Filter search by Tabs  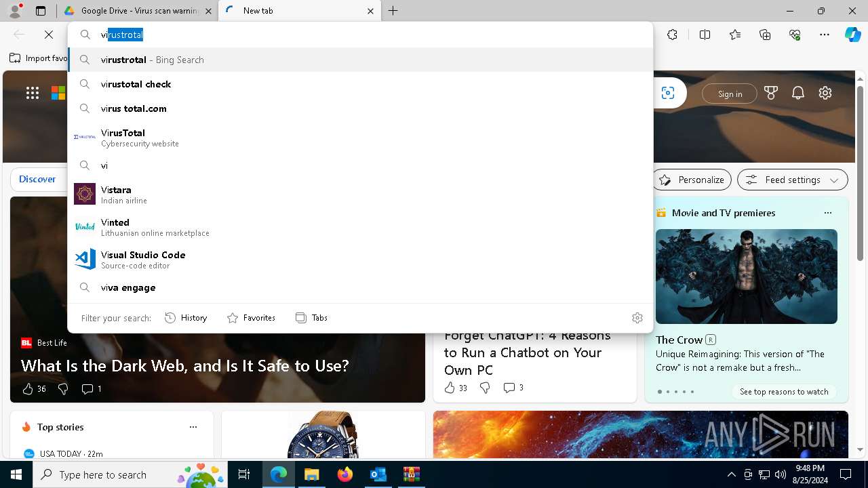[311, 318]
